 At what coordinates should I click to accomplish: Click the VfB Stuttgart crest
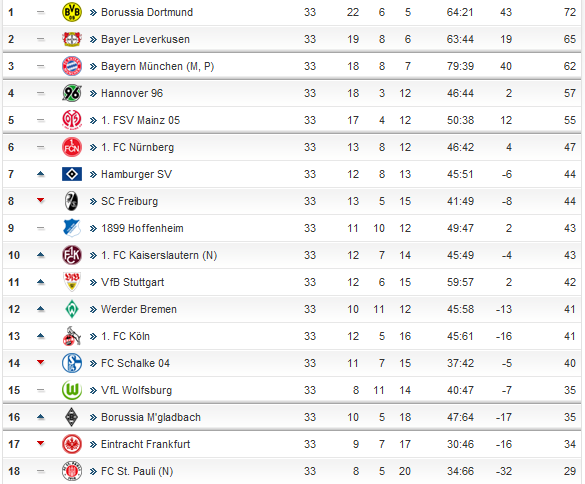[72, 282]
